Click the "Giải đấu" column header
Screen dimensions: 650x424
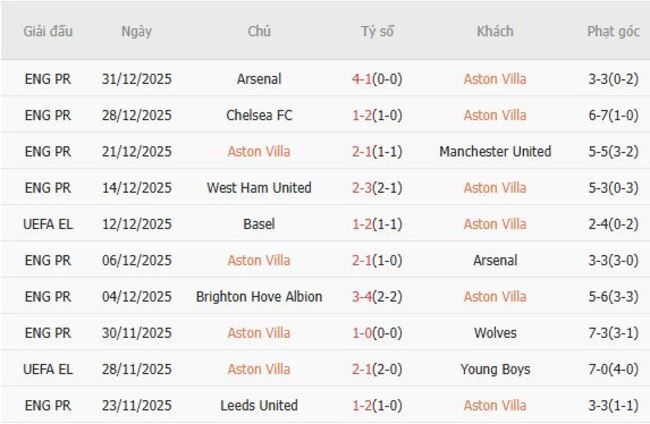point(48,31)
